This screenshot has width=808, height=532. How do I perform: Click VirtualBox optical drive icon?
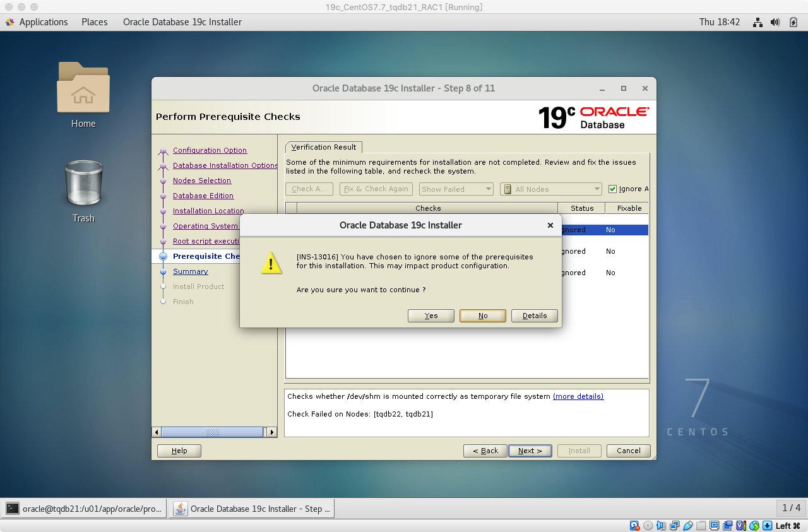pos(648,526)
